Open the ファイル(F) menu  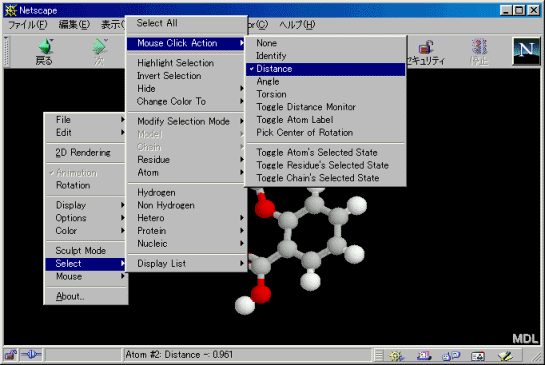pos(27,25)
